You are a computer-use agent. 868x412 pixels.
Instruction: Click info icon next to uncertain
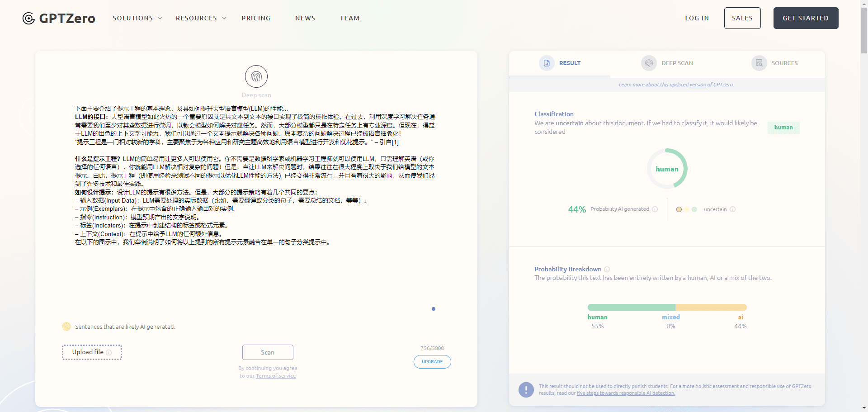732,209
